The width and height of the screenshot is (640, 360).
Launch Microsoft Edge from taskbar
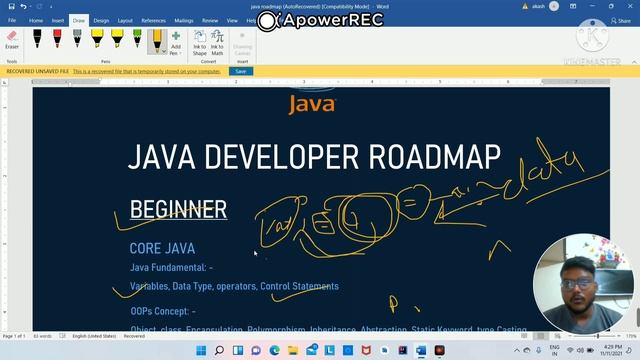(x=274, y=350)
